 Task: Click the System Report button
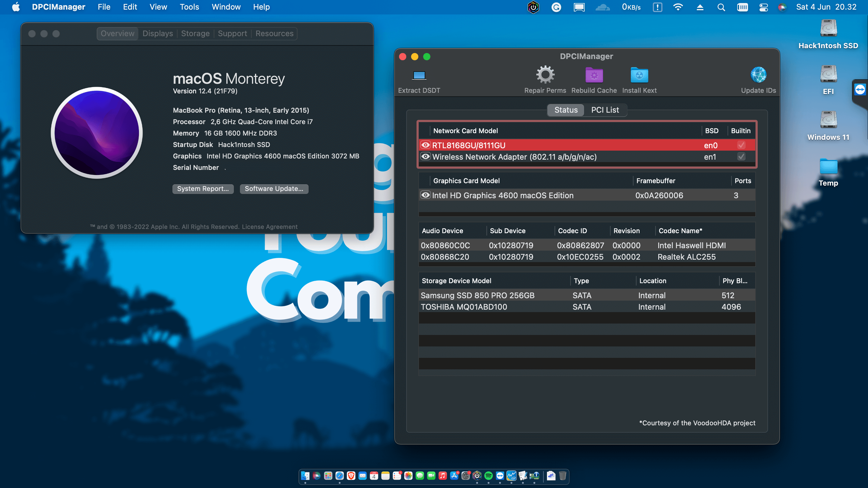(x=203, y=189)
